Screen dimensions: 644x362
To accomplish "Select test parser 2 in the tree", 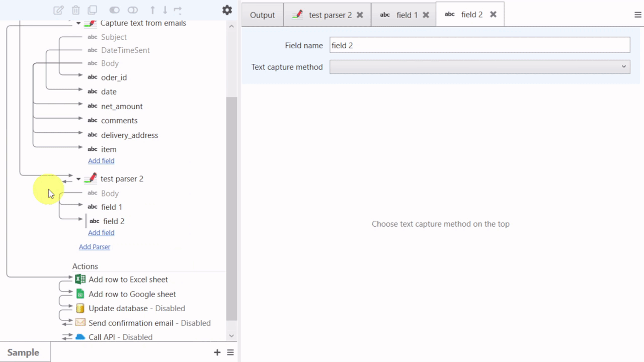I will (x=122, y=179).
